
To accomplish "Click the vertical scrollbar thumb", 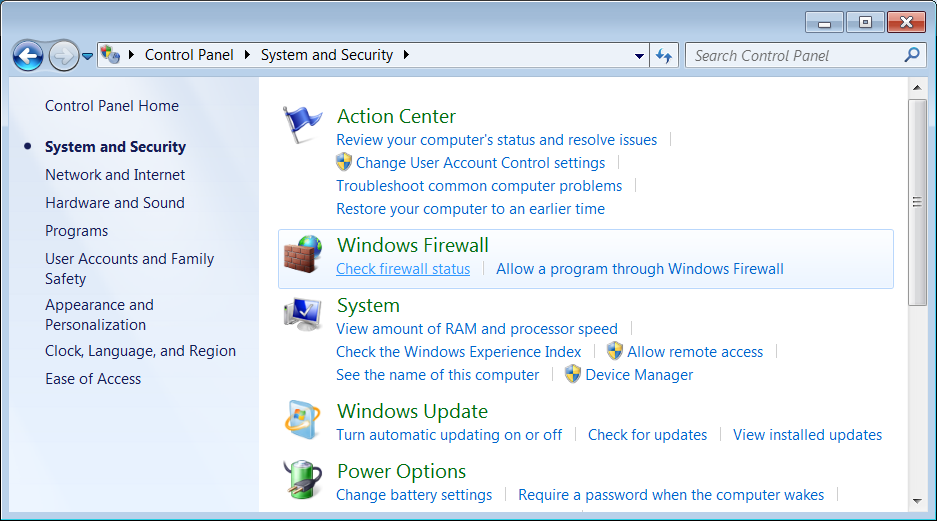I will click(x=916, y=202).
